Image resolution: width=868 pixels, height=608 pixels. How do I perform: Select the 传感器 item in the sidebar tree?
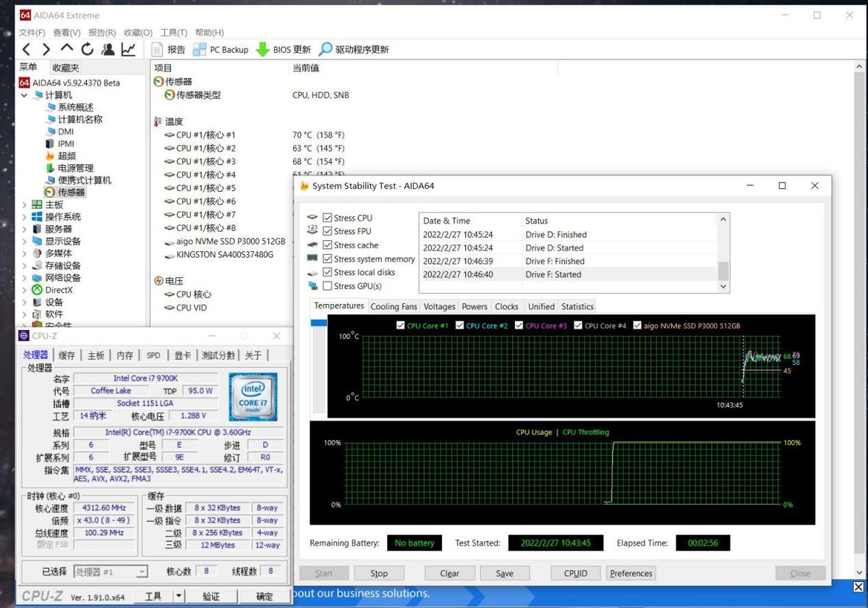pyautogui.click(x=72, y=193)
